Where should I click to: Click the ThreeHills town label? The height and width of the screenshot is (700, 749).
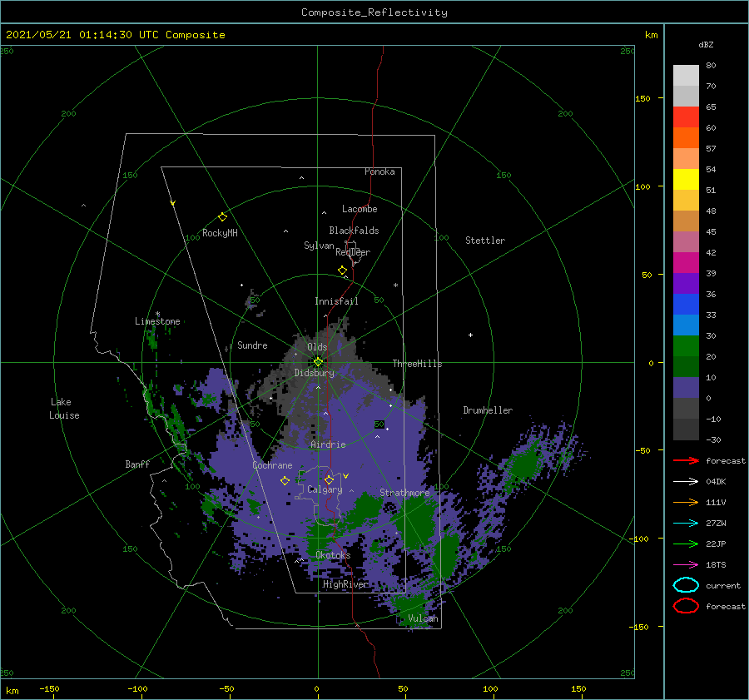coord(418,364)
